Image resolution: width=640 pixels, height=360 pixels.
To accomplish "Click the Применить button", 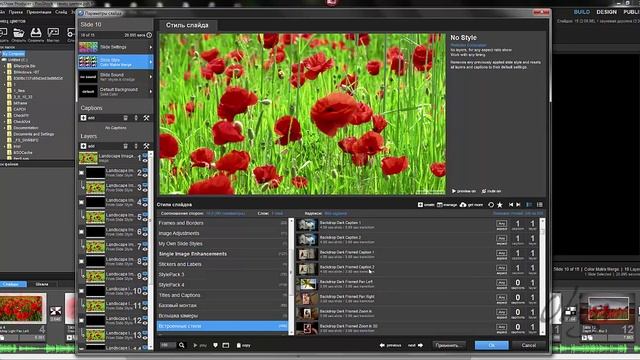I will pos(449,345).
